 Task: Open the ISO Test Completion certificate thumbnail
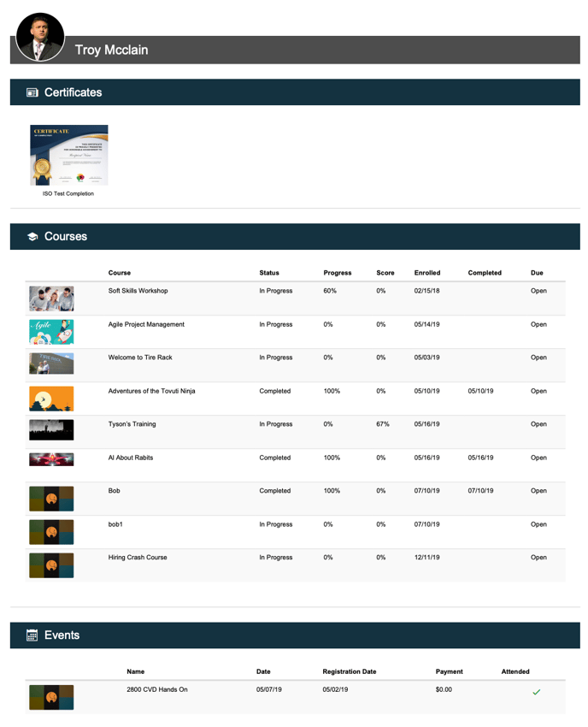point(69,156)
